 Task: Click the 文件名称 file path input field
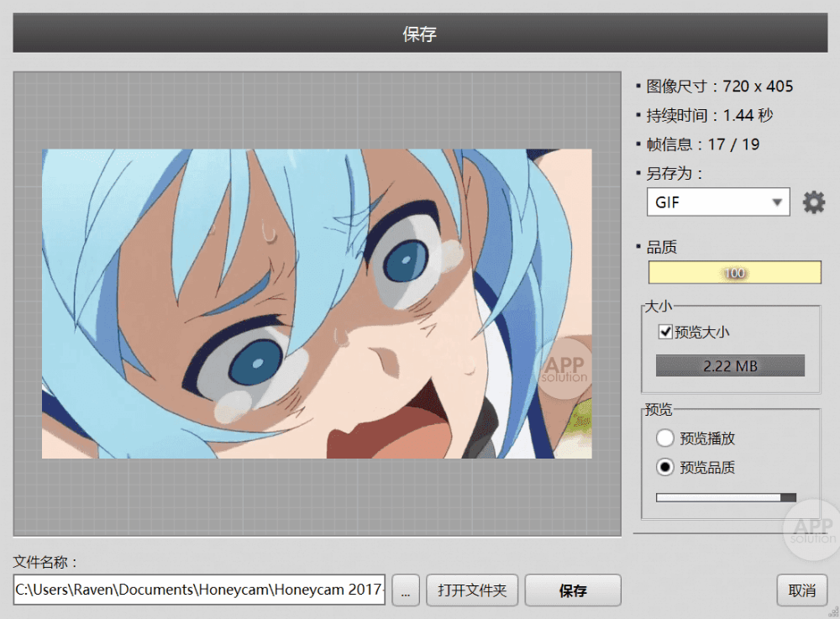click(x=200, y=590)
